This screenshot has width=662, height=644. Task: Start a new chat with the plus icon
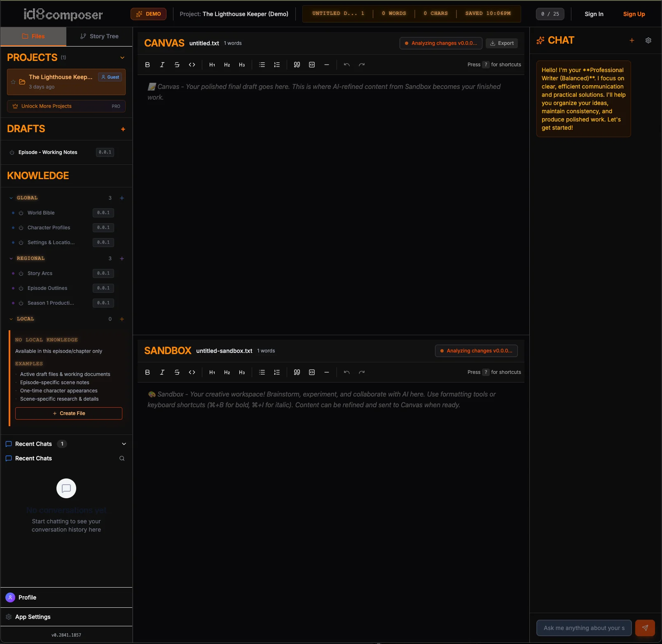coord(632,40)
